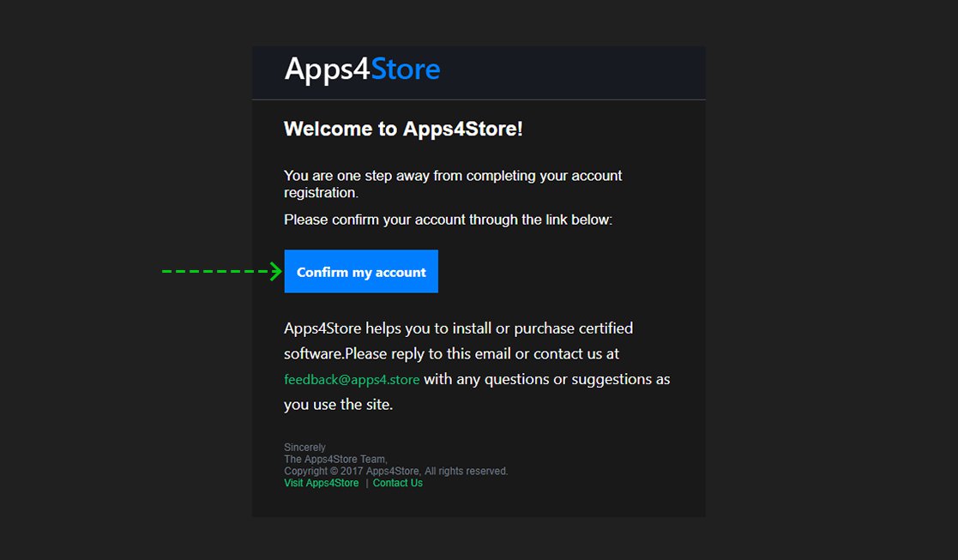Click 'Apps4Store helps you to install' text
The height and width of the screenshot is (560, 958).
(477, 366)
